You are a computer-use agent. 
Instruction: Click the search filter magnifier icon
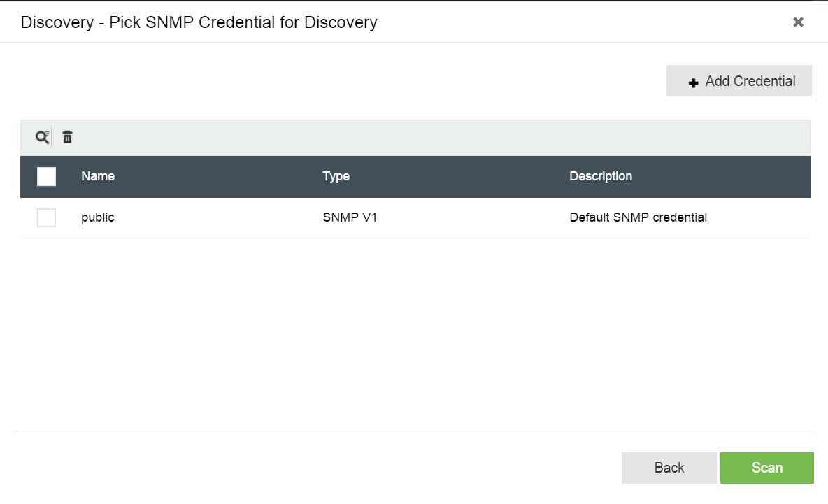pyautogui.click(x=42, y=137)
